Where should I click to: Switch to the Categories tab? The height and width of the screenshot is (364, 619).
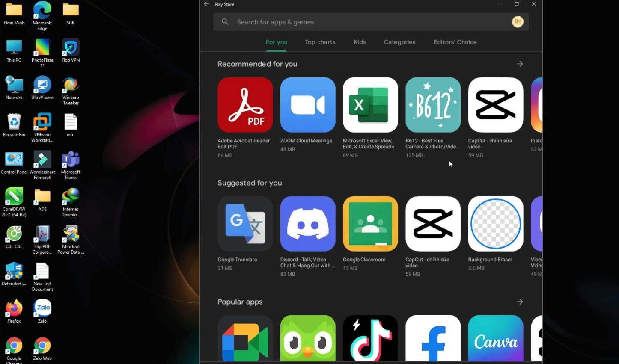click(x=400, y=42)
